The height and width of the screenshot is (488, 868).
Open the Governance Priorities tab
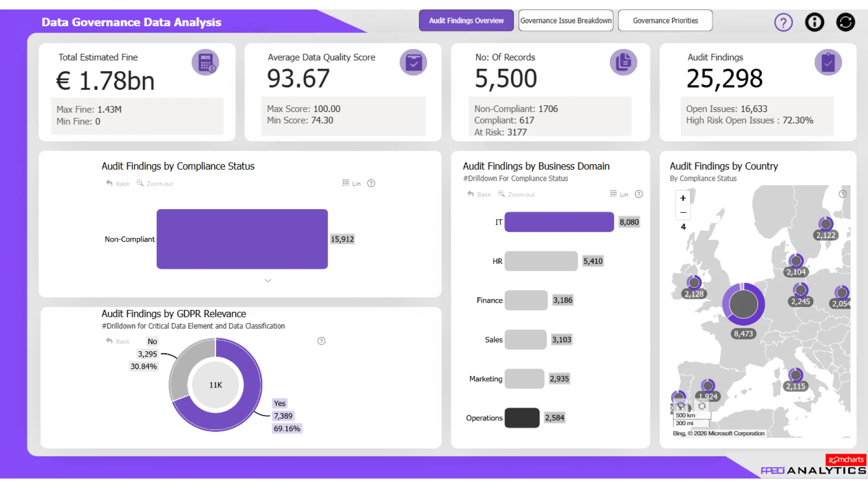click(x=665, y=21)
